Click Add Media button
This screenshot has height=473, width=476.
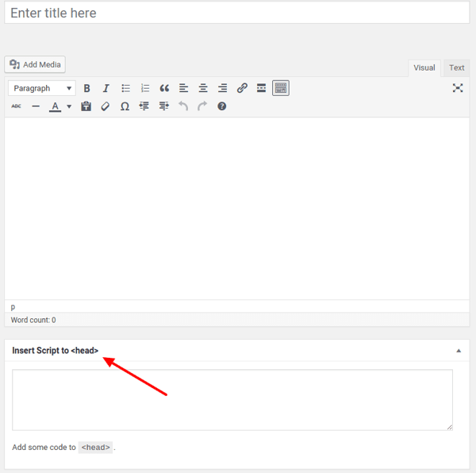35,64
